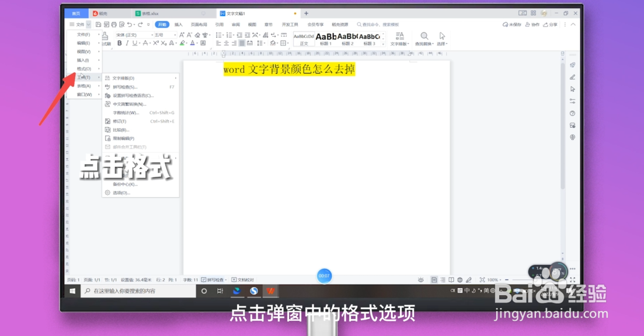
Task: Click the red font color A icon
Action: [x=192, y=43]
